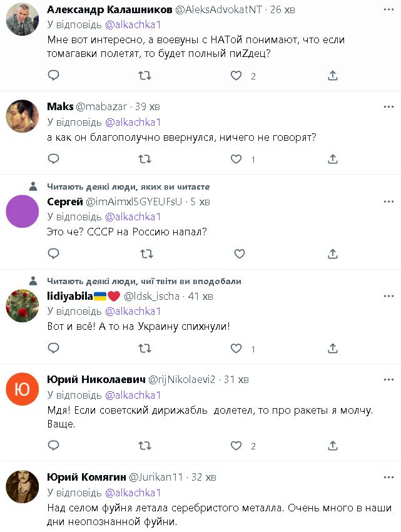Click the purple avatar of Сергей
The width and height of the screenshot is (401, 532).
(23, 211)
